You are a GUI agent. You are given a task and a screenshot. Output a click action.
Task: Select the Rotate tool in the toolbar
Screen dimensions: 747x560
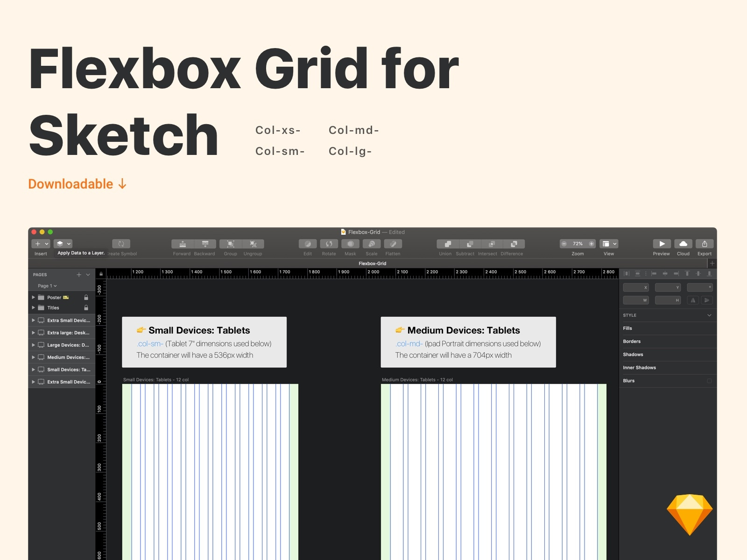pos(329,244)
